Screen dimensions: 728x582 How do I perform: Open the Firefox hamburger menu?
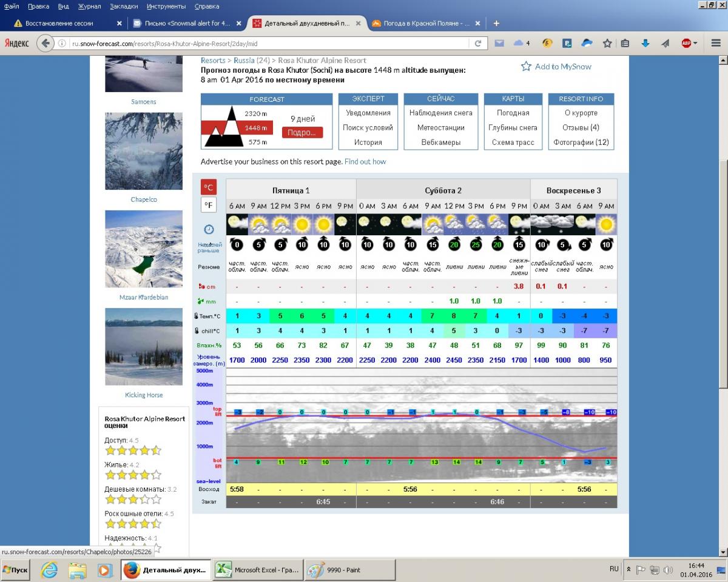(715, 43)
